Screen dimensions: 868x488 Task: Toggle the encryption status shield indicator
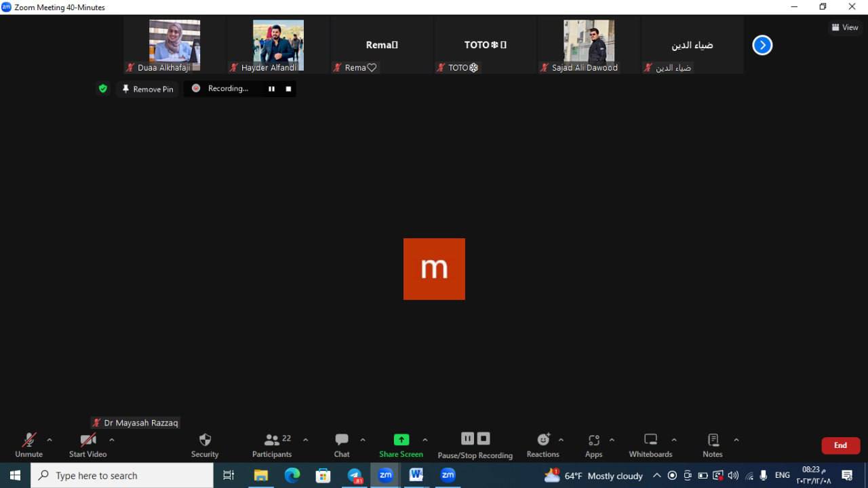(103, 88)
